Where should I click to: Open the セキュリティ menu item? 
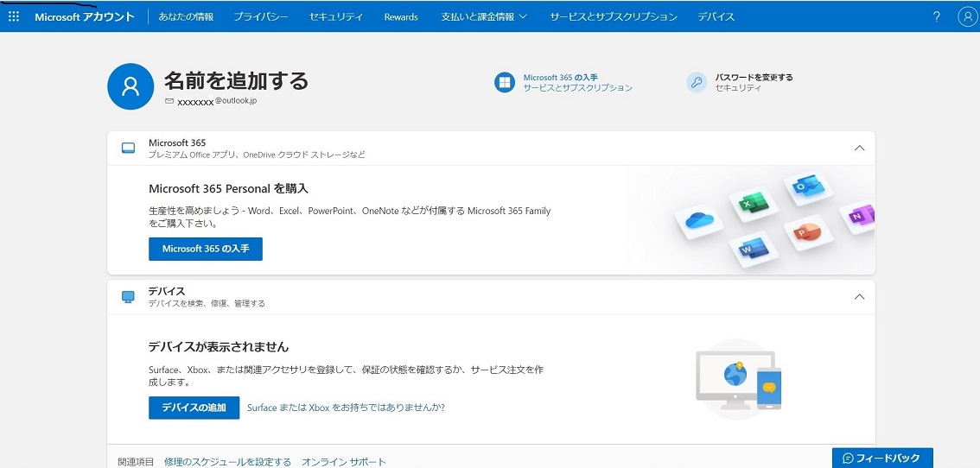[336, 17]
